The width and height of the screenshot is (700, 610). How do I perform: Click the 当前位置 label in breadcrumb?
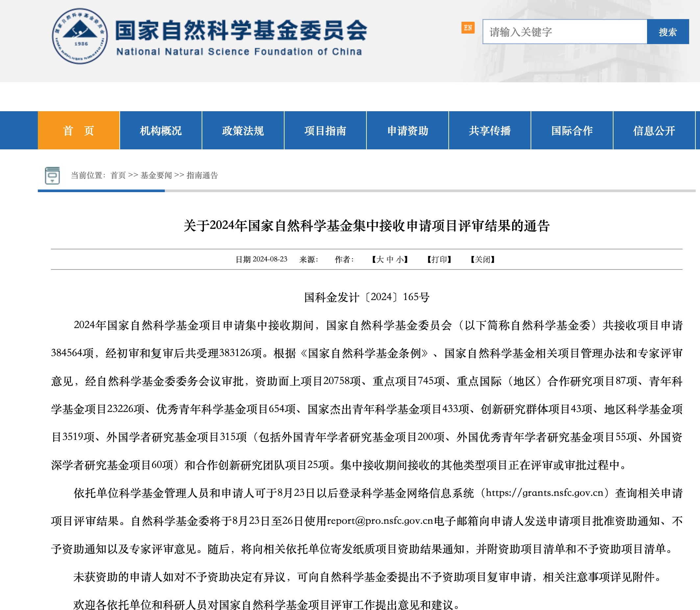pos(88,175)
